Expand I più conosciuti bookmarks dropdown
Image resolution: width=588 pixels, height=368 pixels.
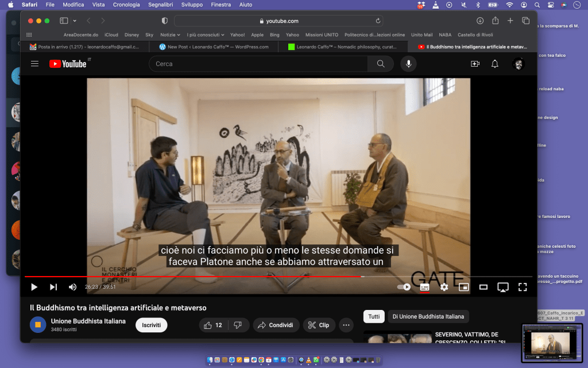coord(206,34)
